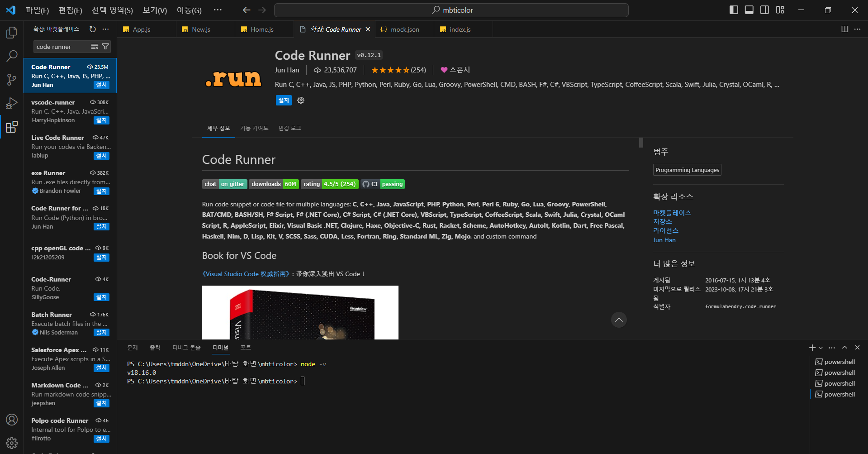Switch to the New.js tab

[x=206, y=29]
